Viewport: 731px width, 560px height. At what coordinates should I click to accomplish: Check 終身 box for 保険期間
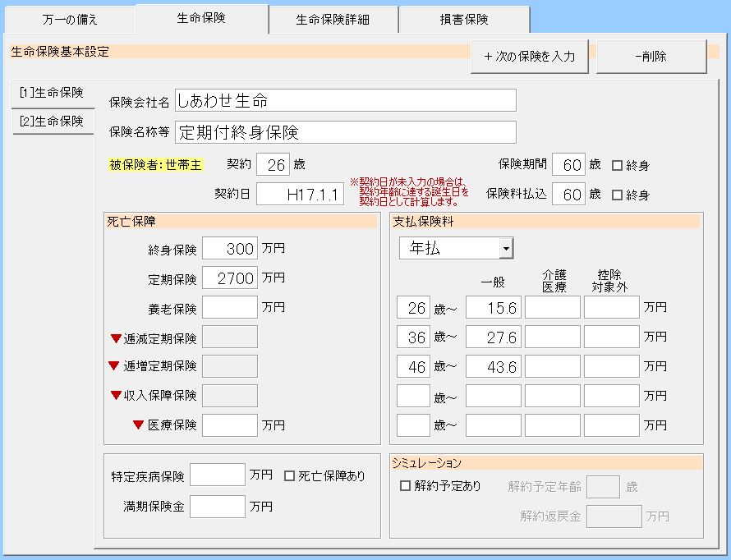(x=617, y=166)
